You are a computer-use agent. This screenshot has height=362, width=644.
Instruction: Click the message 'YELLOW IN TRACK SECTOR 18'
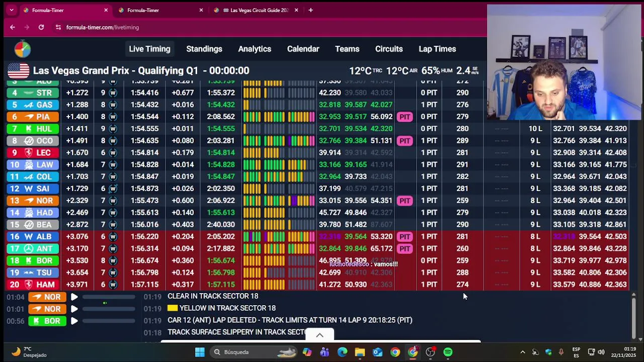[227, 308]
